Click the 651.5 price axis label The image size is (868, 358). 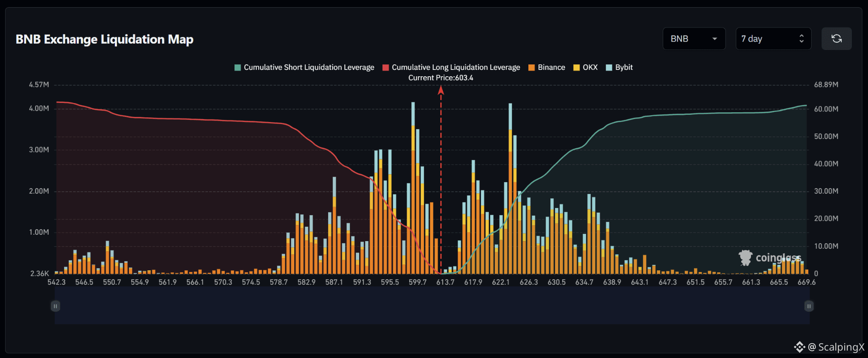pos(695,282)
